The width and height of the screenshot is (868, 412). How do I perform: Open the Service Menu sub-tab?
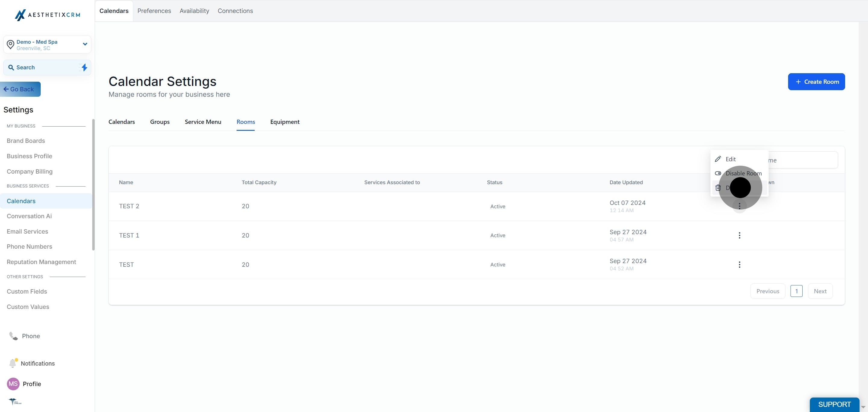click(203, 122)
